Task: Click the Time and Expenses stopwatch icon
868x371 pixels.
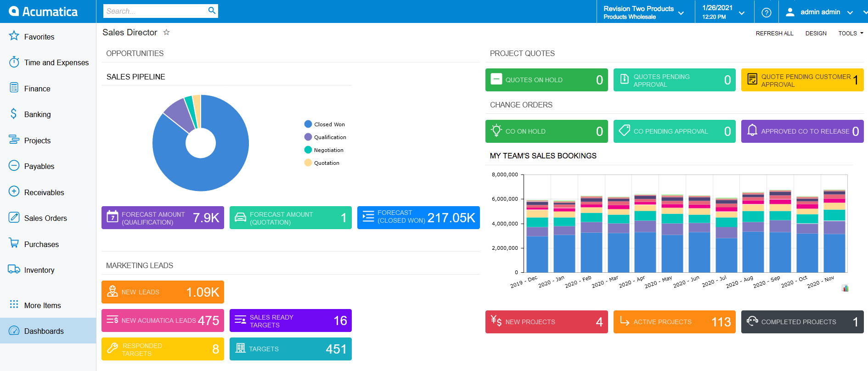Action: click(x=14, y=62)
